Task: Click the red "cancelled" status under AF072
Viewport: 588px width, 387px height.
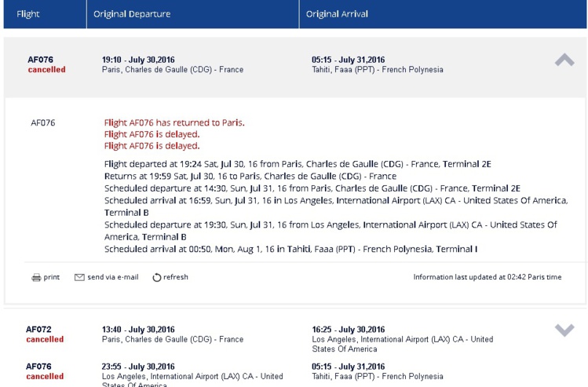Action: click(x=45, y=340)
